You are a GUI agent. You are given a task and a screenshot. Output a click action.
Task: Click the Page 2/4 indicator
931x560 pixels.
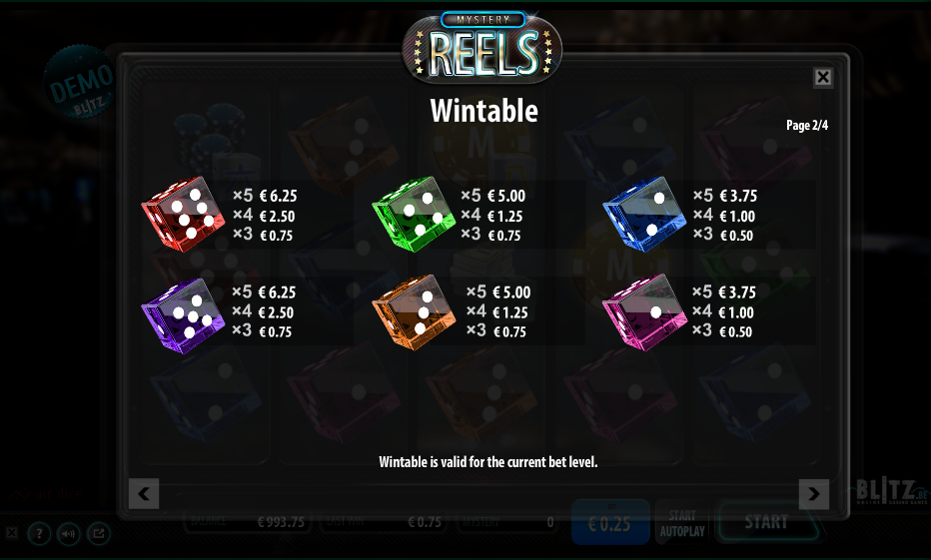pos(807,125)
